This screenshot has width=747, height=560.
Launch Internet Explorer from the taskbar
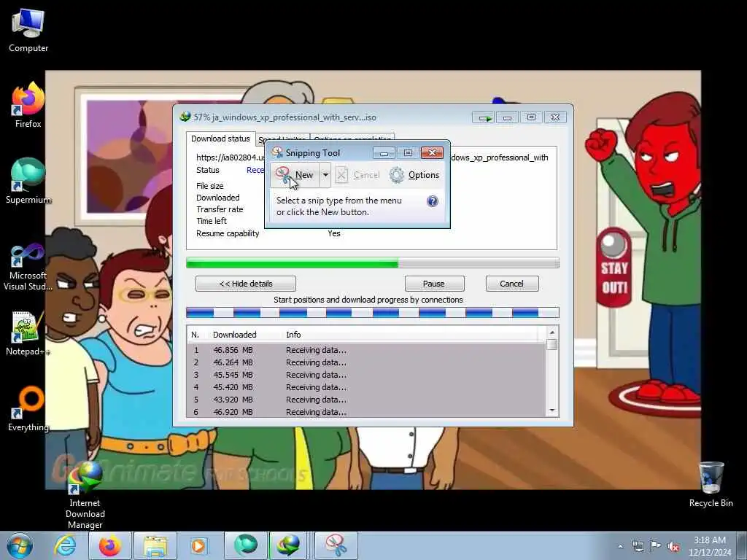(x=65, y=545)
